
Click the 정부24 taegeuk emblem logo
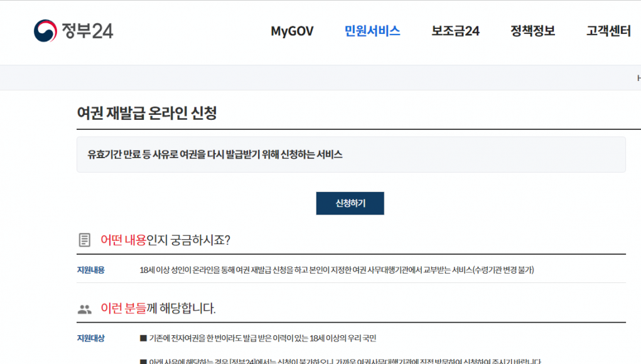coord(45,31)
